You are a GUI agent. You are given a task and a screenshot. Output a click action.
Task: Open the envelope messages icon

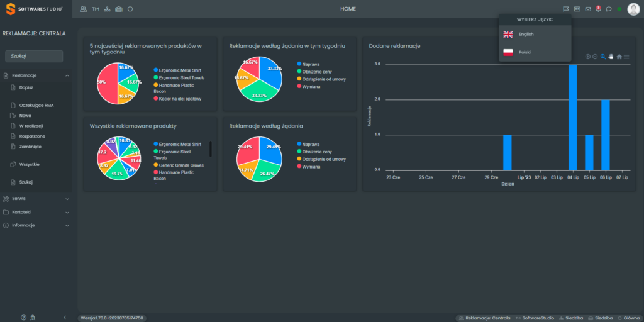[588, 9]
